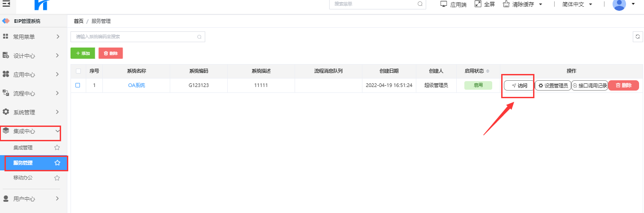Expand 流程中心 chevron
Screen dimensions: 644x213
pyautogui.click(x=58, y=93)
